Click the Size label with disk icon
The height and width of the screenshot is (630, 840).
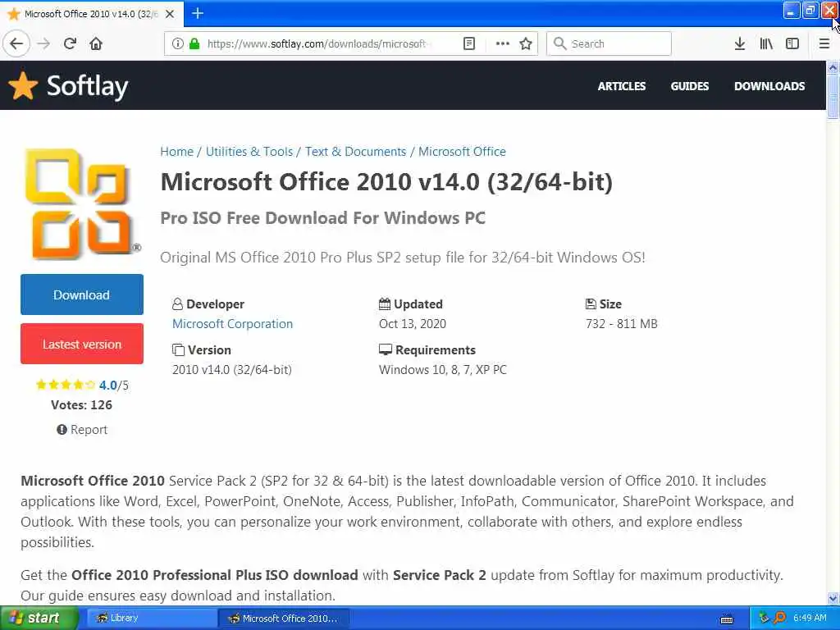[603, 304]
